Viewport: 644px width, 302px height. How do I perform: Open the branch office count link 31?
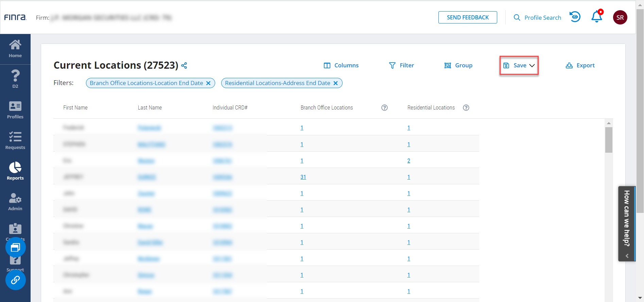[303, 177]
